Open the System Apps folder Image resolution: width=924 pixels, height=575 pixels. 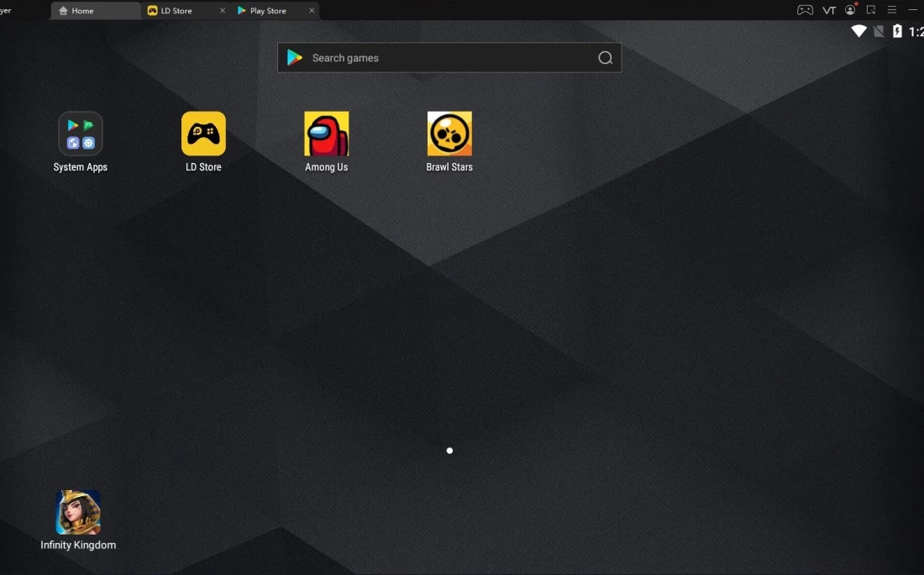tap(80, 135)
